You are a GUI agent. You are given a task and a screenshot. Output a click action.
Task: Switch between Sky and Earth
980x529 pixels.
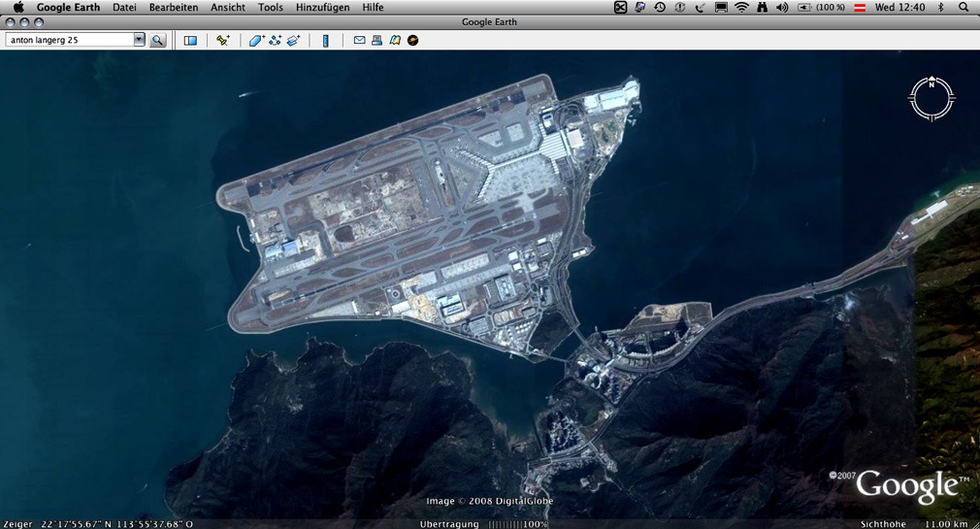pyautogui.click(x=413, y=41)
